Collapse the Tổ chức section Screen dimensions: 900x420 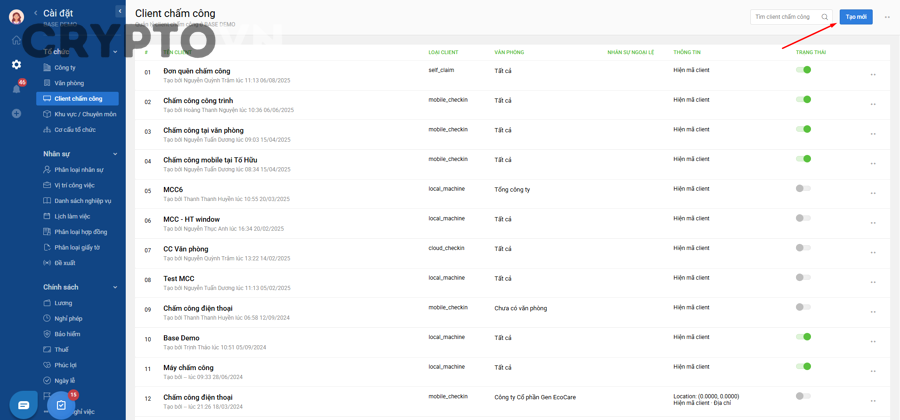click(x=115, y=52)
